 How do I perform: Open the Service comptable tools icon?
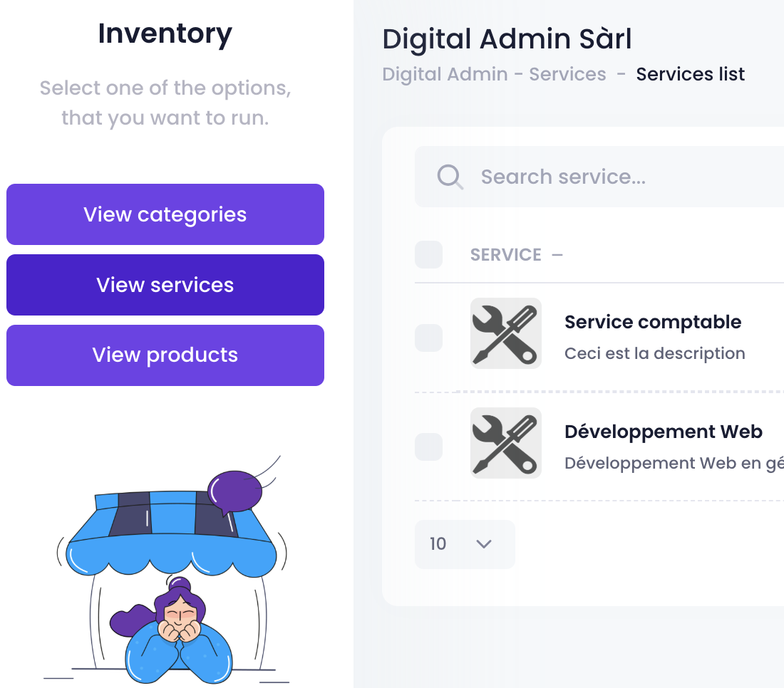(505, 333)
